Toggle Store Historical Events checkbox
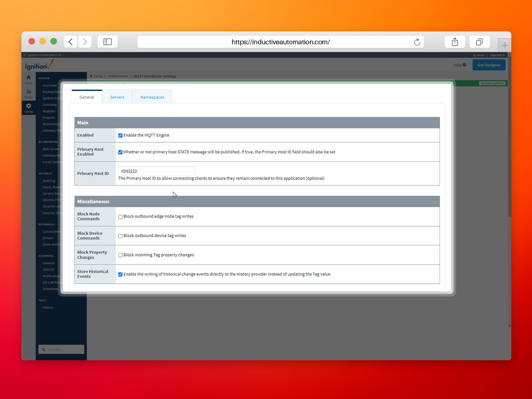Viewport: 532px width, 399px height. point(120,274)
